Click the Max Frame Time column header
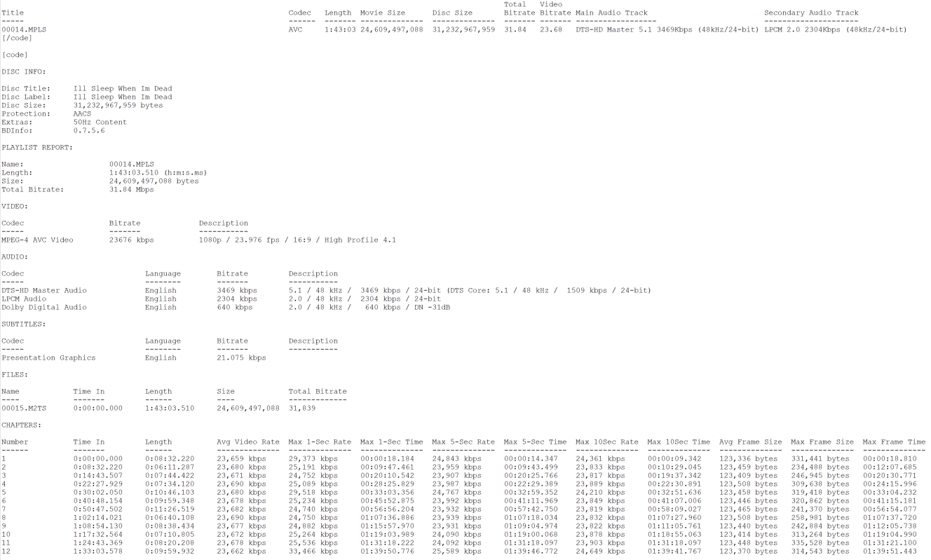 [x=894, y=442]
